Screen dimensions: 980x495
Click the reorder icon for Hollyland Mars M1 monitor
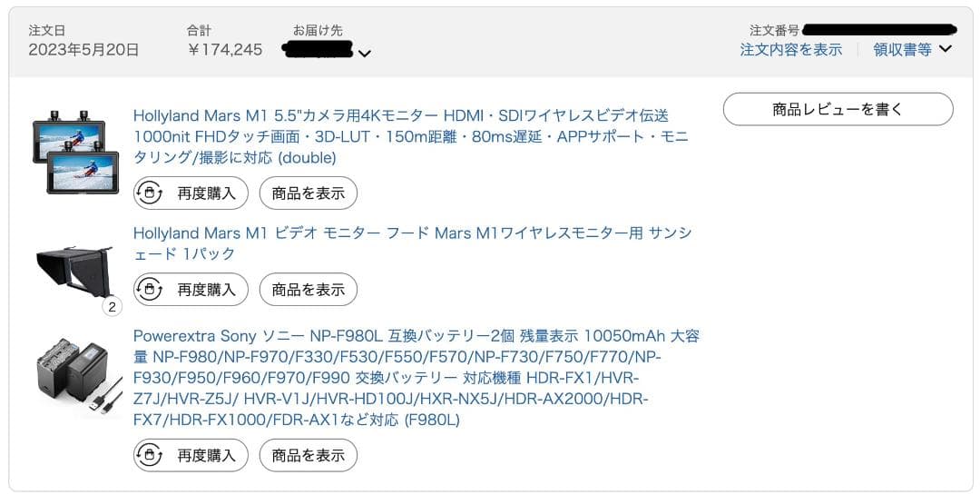point(149,193)
